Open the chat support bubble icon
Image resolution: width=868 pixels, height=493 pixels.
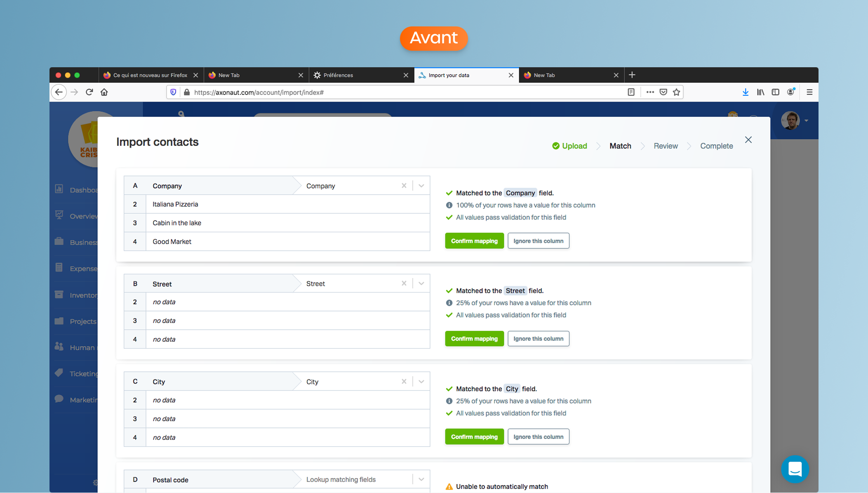(795, 469)
